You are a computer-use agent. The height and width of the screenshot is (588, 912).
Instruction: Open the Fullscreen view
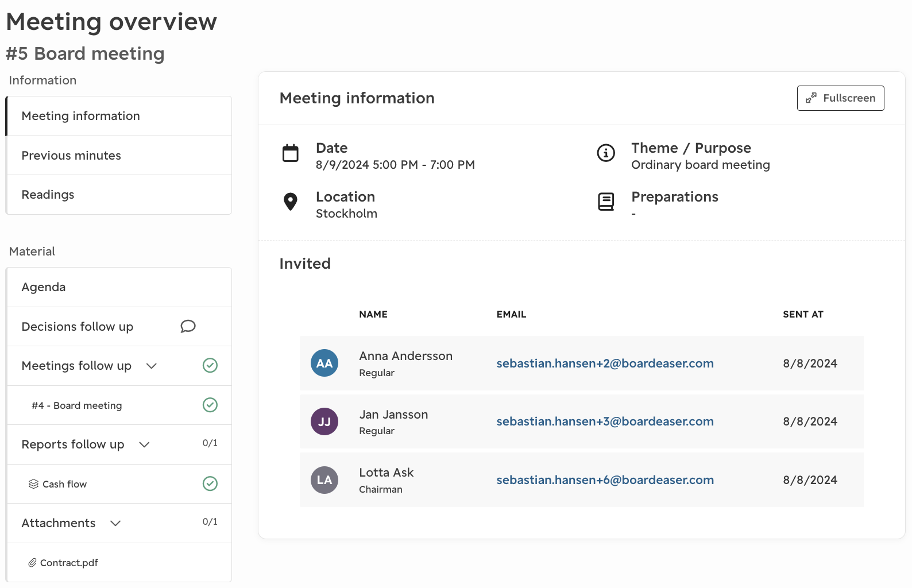(x=840, y=98)
